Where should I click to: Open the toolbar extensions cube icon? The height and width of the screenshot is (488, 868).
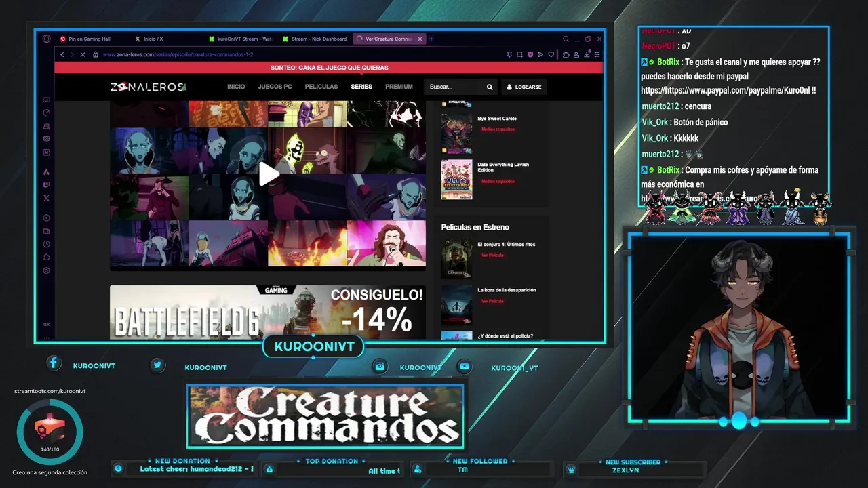(566, 54)
